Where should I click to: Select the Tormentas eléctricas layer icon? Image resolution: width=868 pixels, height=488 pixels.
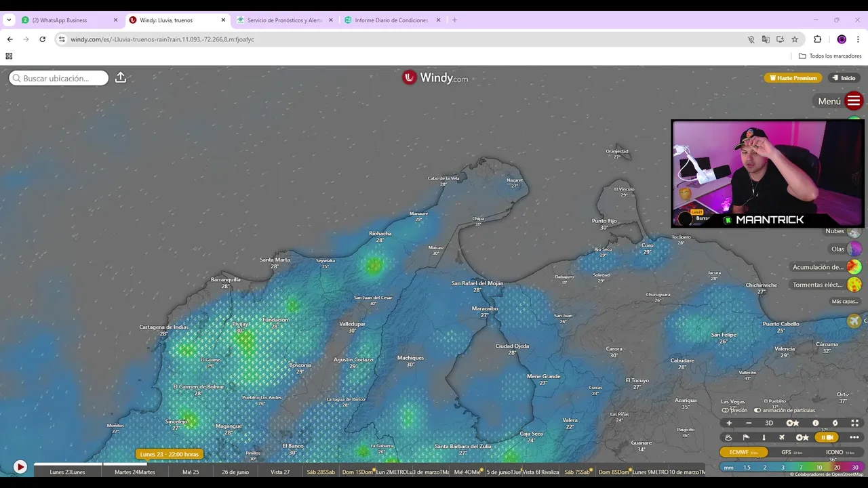coord(854,285)
